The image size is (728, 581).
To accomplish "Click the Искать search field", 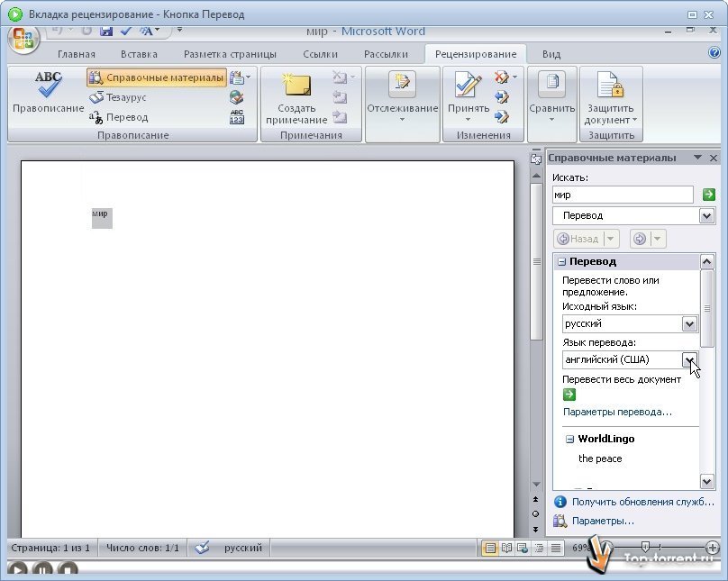I will [x=623, y=195].
